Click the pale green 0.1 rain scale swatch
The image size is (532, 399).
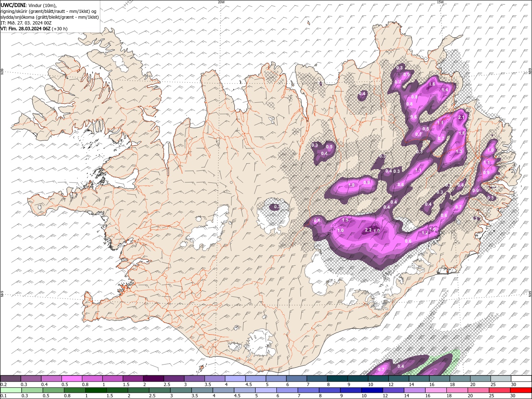[x=11, y=390]
